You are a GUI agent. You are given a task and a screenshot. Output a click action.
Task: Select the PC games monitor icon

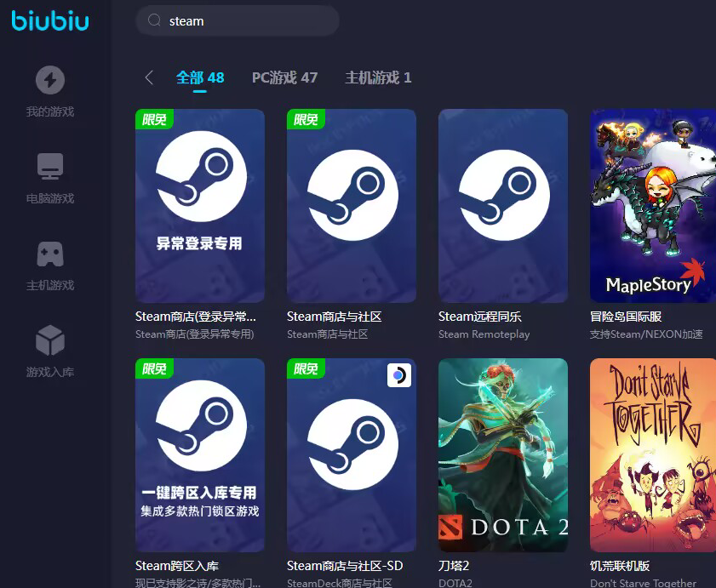coord(50,166)
